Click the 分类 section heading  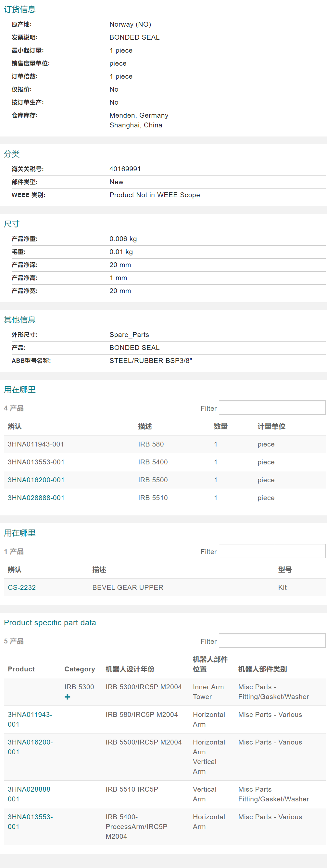12,154
